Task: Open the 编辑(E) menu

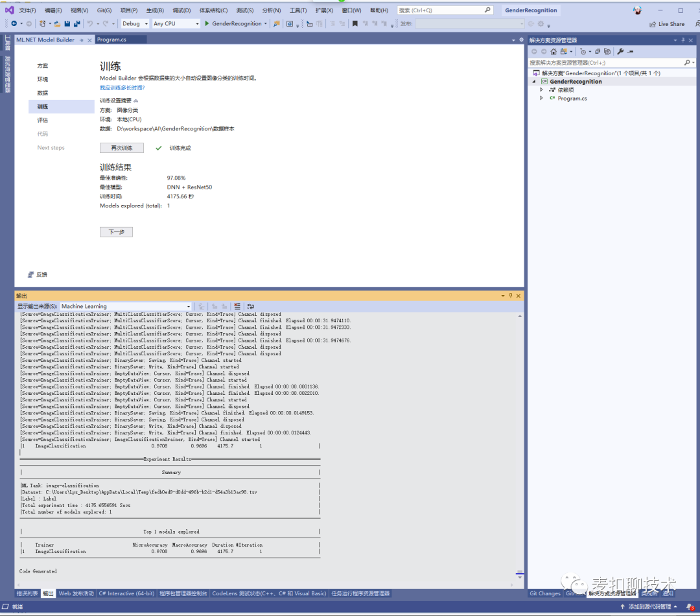Action: pos(54,10)
